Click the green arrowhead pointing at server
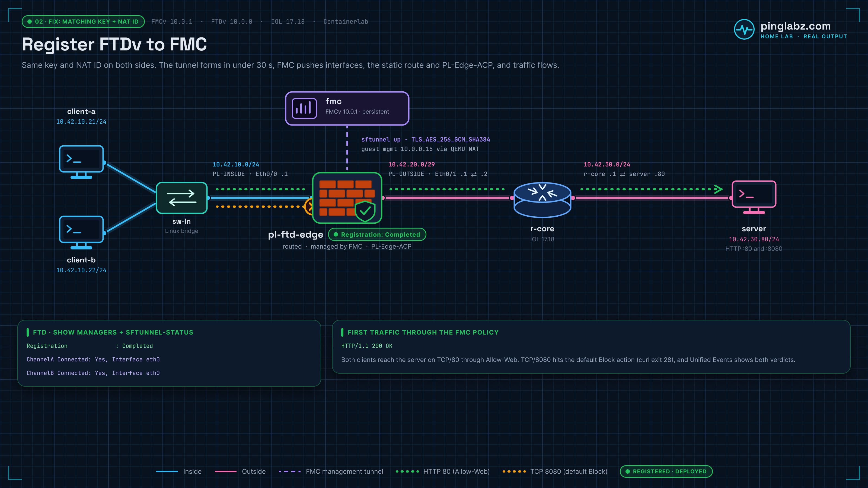The image size is (868, 488). 718,189
